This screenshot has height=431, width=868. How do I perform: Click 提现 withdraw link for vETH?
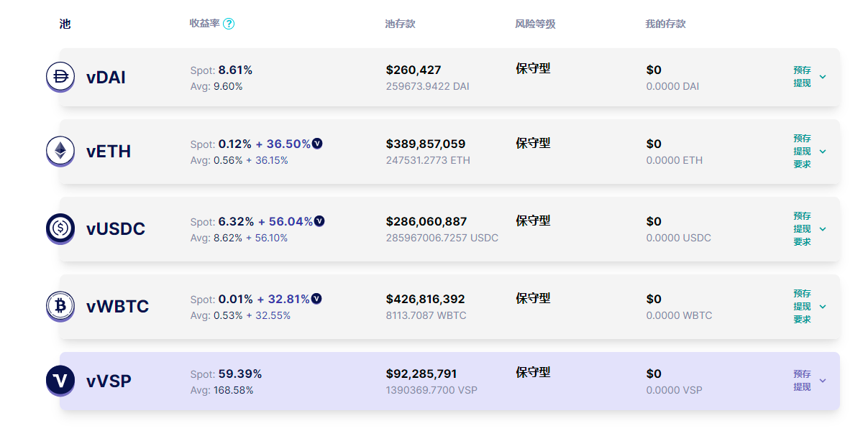point(802,152)
